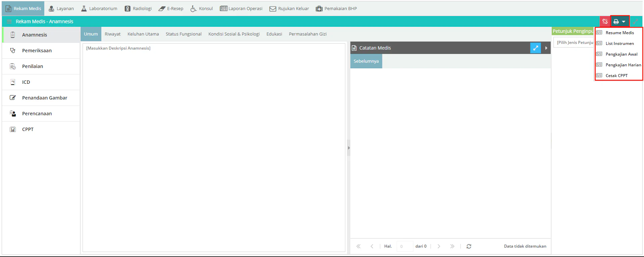The image size is (644, 257).
Task: Click the Resume Medis document icon
Action: (x=599, y=33)
